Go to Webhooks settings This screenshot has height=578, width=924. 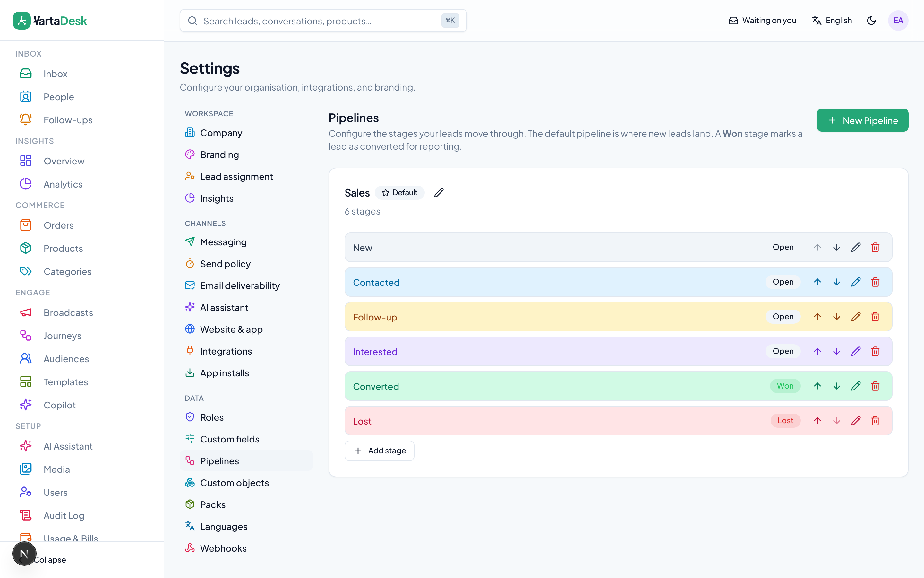(246, 548)
